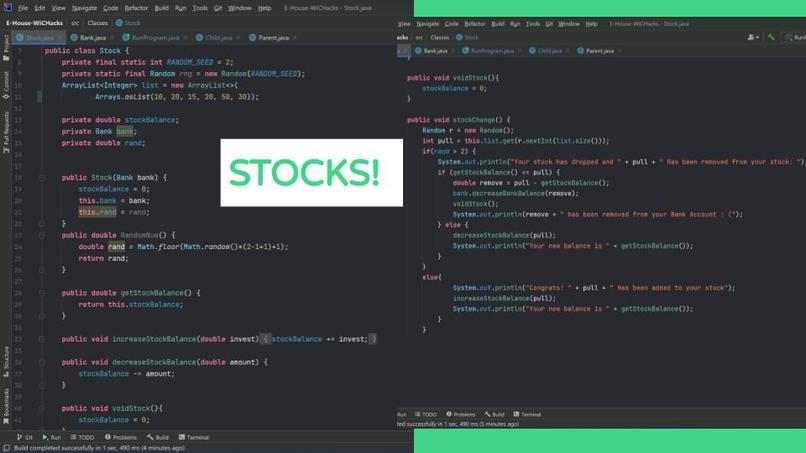Open the Problems tool window in the left bottom bar
This screenshot has height=453, width=806.
pyautogui.click(x=121, y=438)
